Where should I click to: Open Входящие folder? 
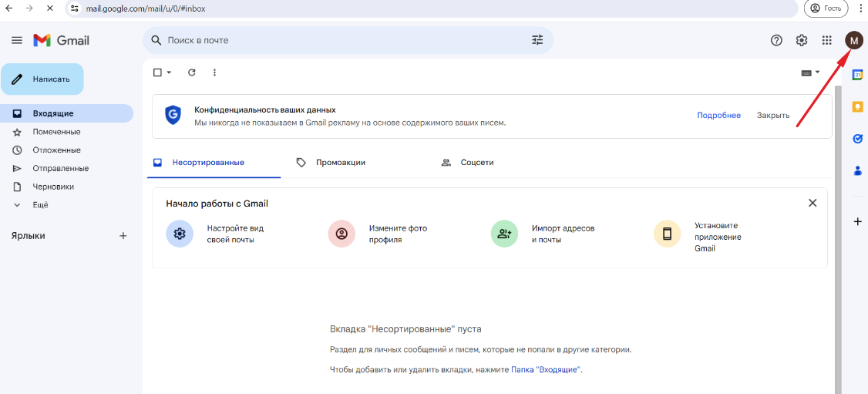coord(66,113)
